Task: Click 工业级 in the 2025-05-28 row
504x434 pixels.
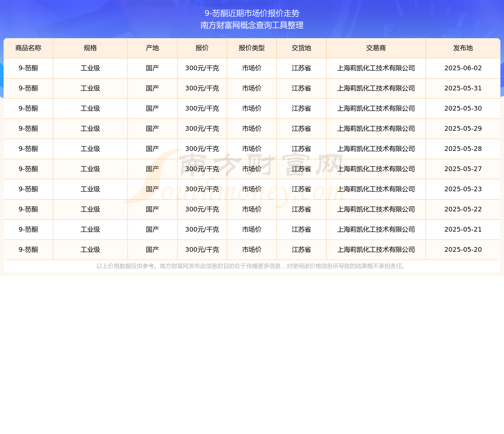Action: [90, 149]
